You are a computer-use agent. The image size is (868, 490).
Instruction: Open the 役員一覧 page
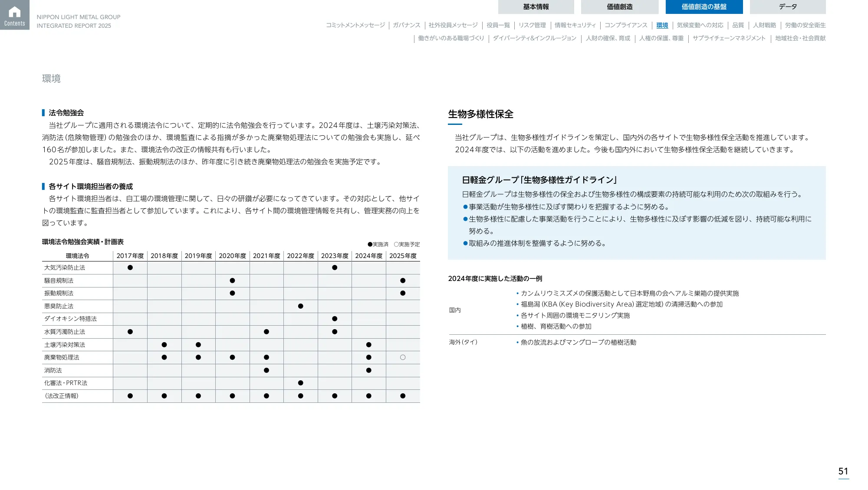499,25
